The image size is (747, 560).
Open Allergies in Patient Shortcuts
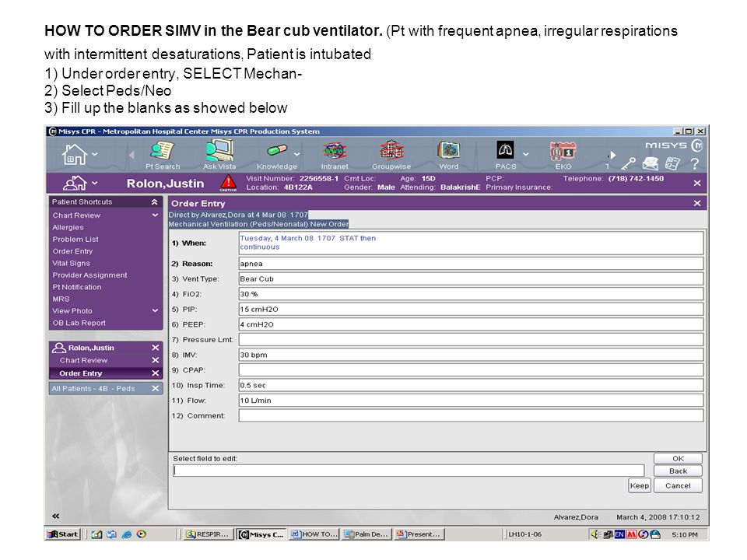click(68, 228)
